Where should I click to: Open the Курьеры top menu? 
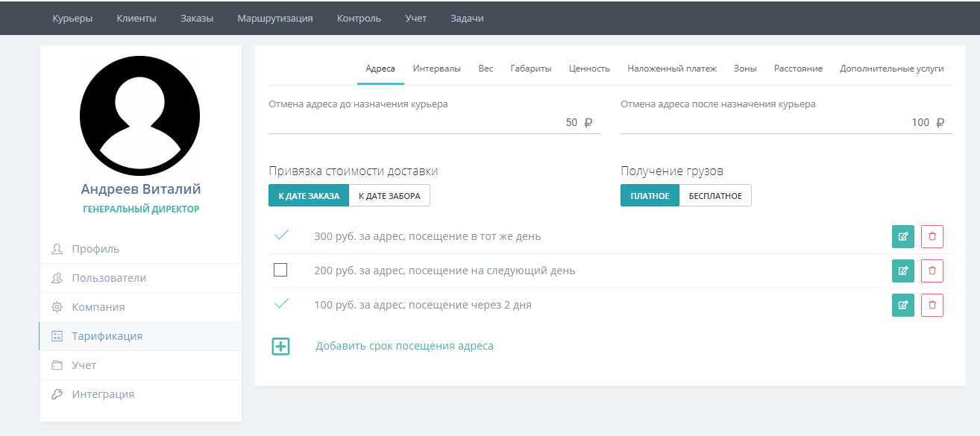coord(72,18)
